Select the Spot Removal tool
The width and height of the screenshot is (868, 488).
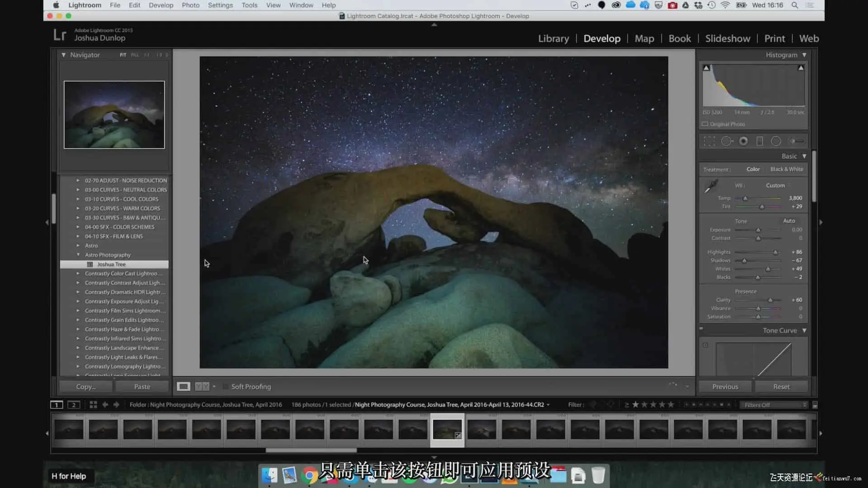[x=726, y=141]
